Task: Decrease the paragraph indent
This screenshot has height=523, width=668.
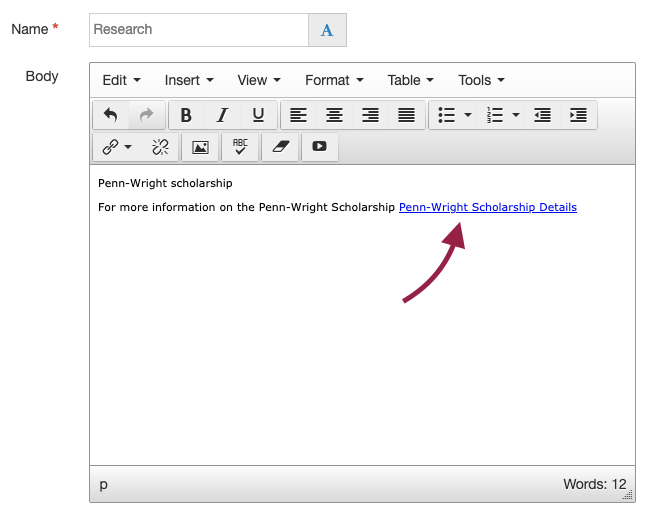Action: tap(542, 115)
